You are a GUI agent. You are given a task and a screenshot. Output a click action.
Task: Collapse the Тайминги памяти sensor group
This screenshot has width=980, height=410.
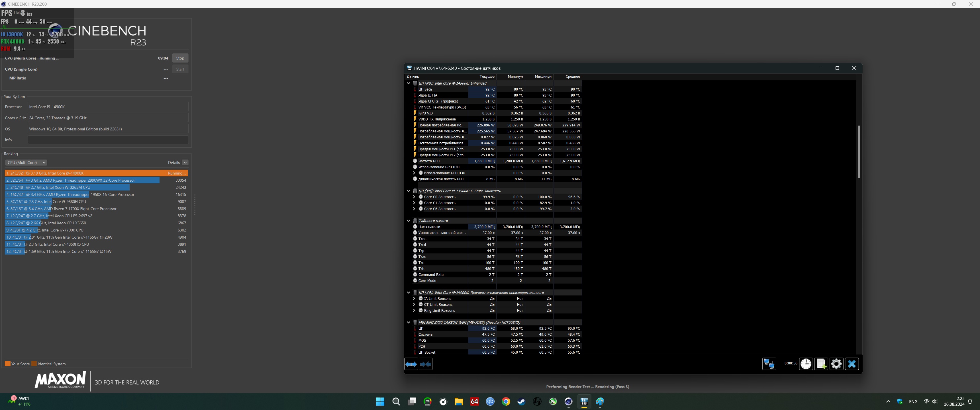[x=409, y=221]
